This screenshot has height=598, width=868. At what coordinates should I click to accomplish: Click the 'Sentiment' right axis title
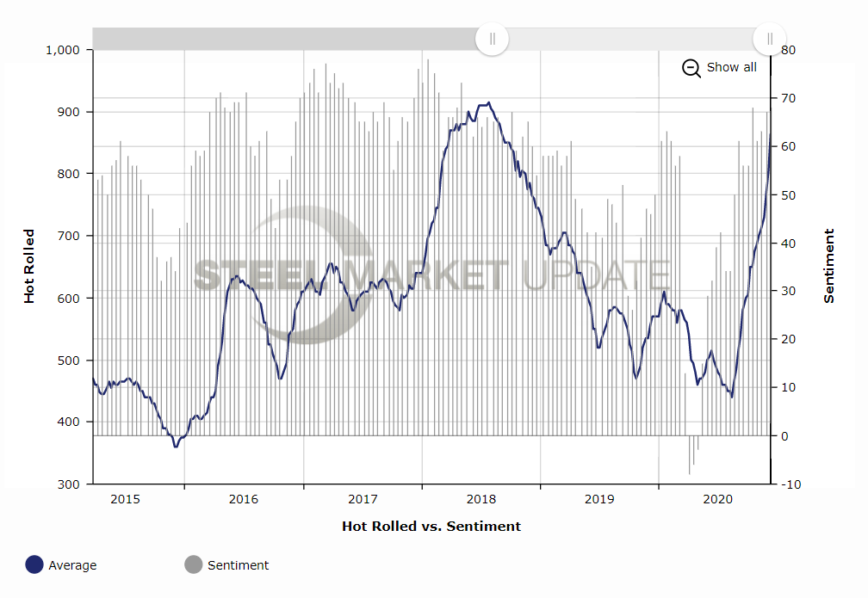829,266
